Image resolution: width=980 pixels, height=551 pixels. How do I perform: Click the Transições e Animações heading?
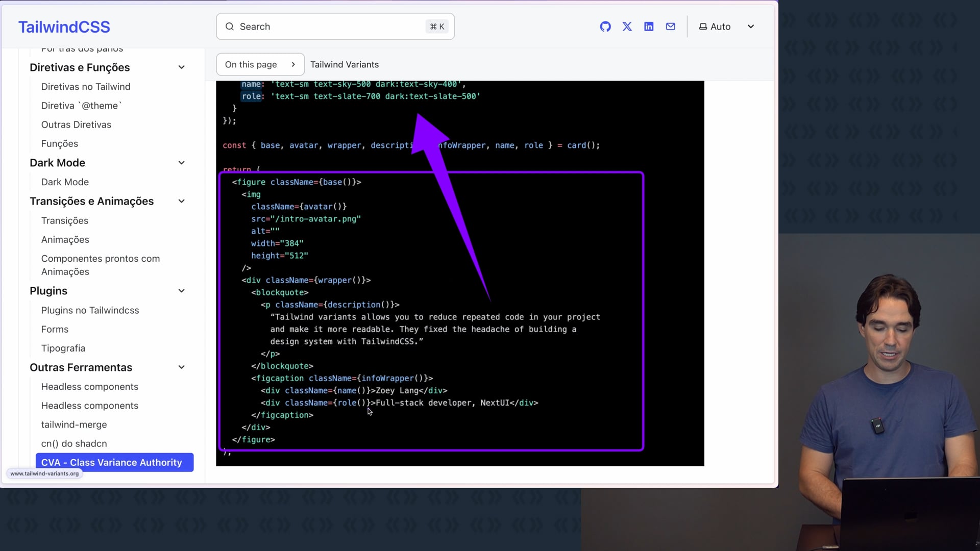tap(92, 201)
